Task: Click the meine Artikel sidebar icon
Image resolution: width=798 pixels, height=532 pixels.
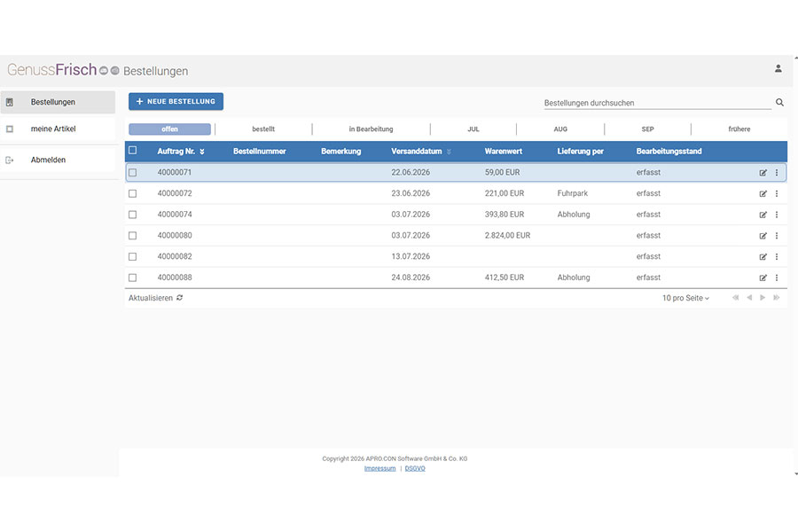Action: click(x=10, y=129)
